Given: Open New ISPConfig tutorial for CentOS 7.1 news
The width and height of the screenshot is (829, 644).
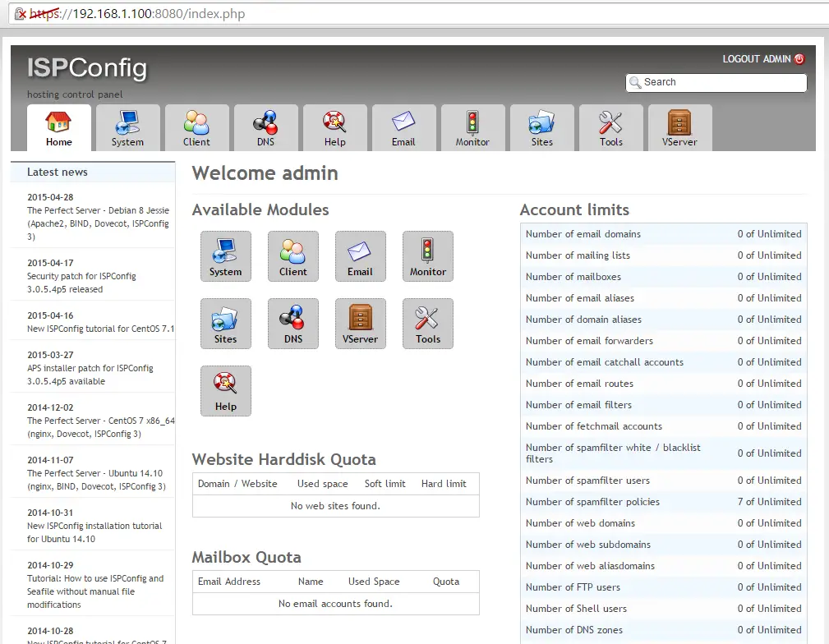Looking at the screenshot, I should (x=100, y=329).
